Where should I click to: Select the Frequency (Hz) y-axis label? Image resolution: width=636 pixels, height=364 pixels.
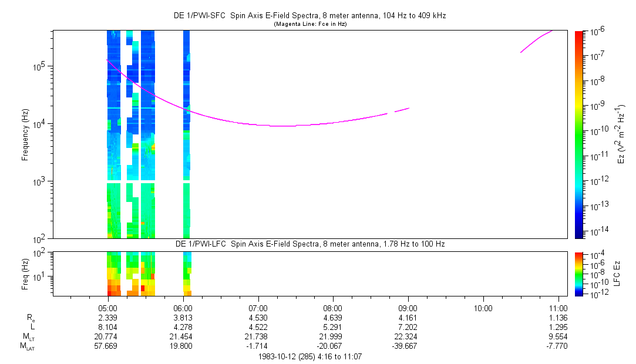tap(25, 134)
